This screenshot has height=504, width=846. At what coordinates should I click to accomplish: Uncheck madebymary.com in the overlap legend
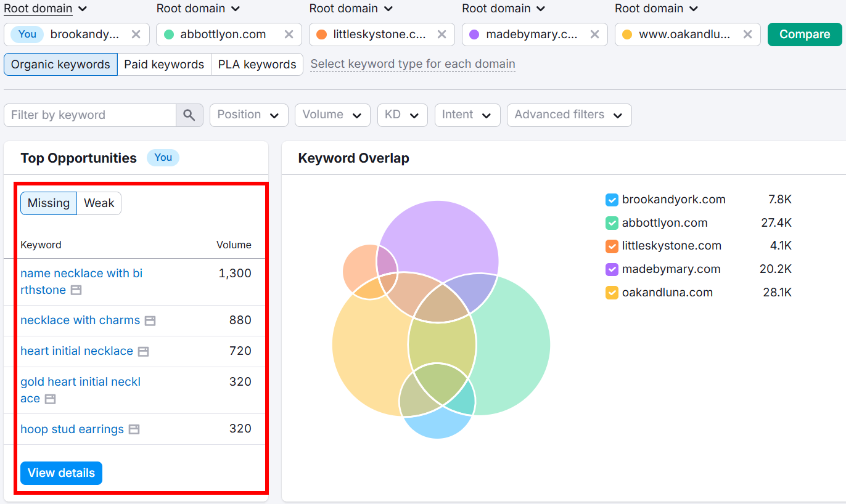pos(612,269)
